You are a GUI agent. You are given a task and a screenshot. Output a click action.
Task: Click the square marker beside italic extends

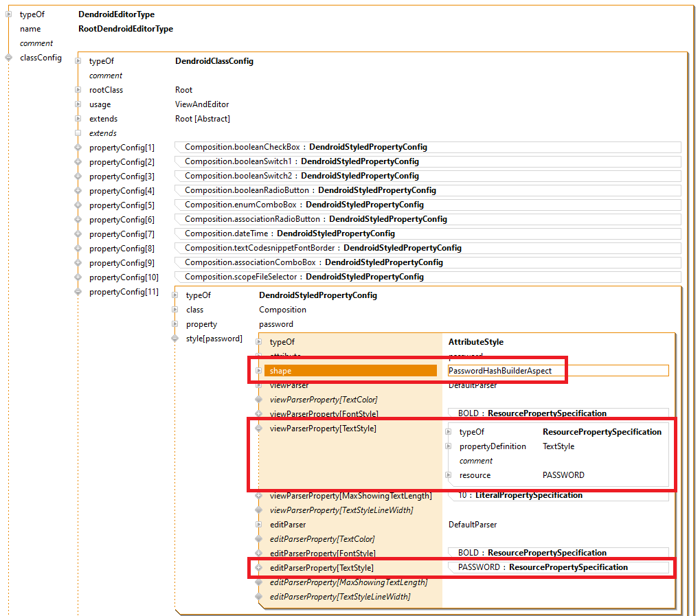tap(78, 133)
